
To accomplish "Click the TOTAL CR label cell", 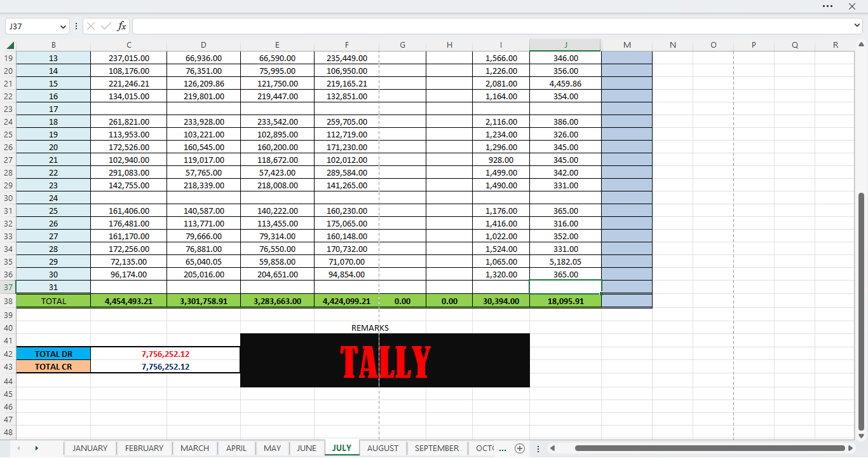I will pyautogui.click(x=53, y=366).
